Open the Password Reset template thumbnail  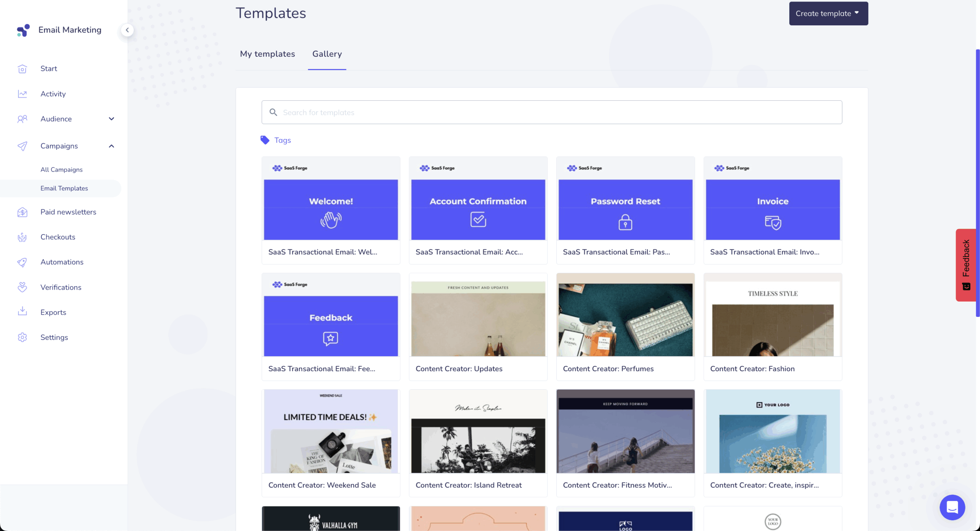tap(626, 198)
